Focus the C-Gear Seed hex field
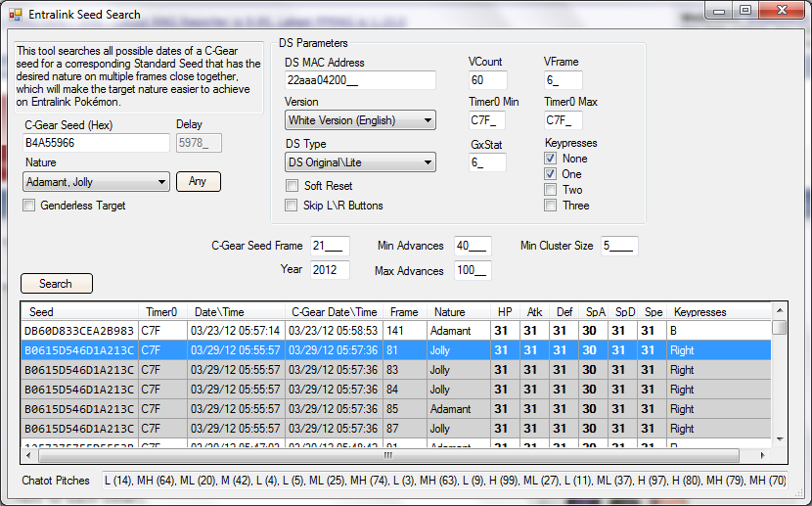Image resolution: width=812 pixels, height=506 pixels. (96, 143)
